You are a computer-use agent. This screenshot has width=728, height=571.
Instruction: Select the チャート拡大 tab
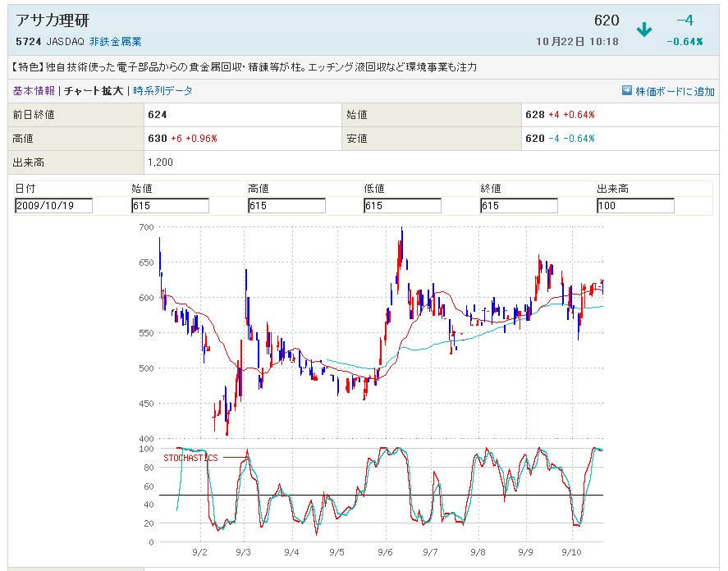tap(94, 91)
